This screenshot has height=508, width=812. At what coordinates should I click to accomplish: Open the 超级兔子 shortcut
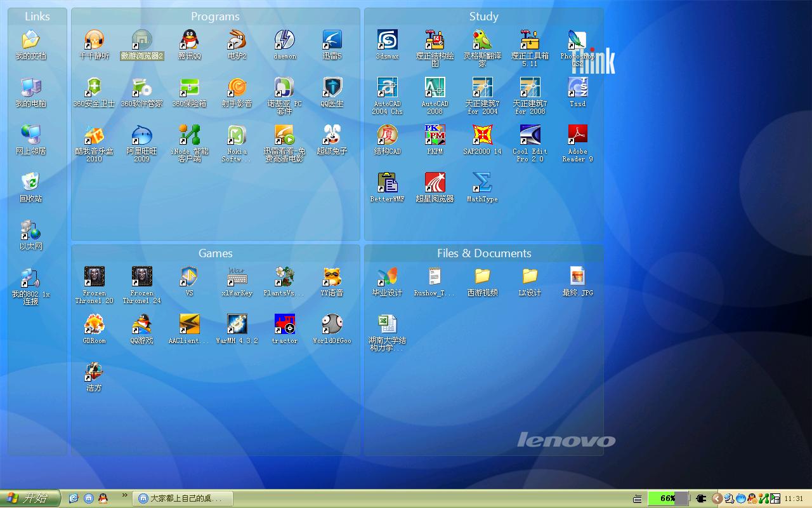332,140
